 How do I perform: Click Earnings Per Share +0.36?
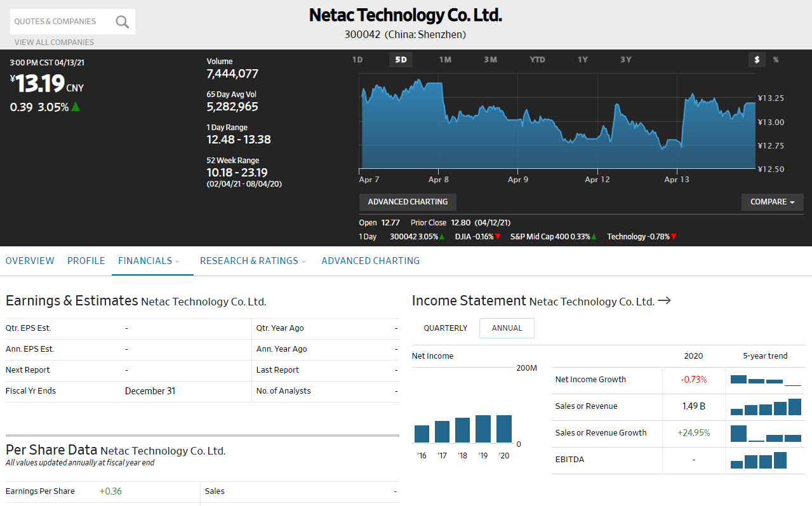coord(110,491)
